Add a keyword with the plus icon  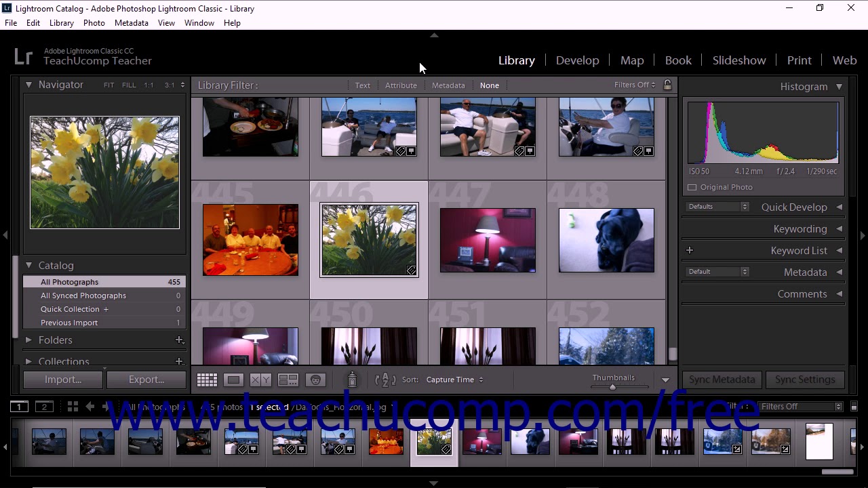[x=690, y=250]
